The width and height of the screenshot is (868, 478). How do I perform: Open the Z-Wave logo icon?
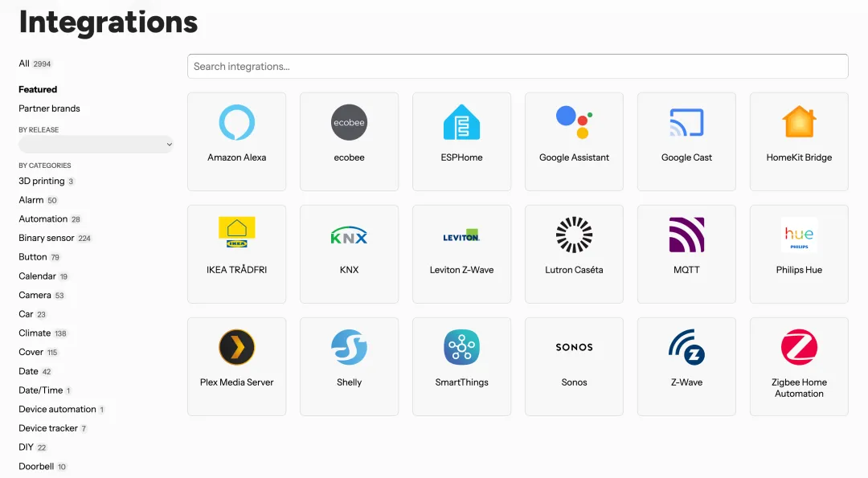coord(686,347)
